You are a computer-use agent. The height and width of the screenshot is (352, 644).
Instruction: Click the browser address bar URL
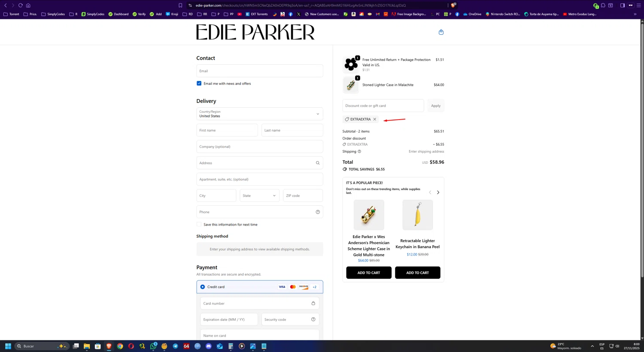tap(301, 5)
